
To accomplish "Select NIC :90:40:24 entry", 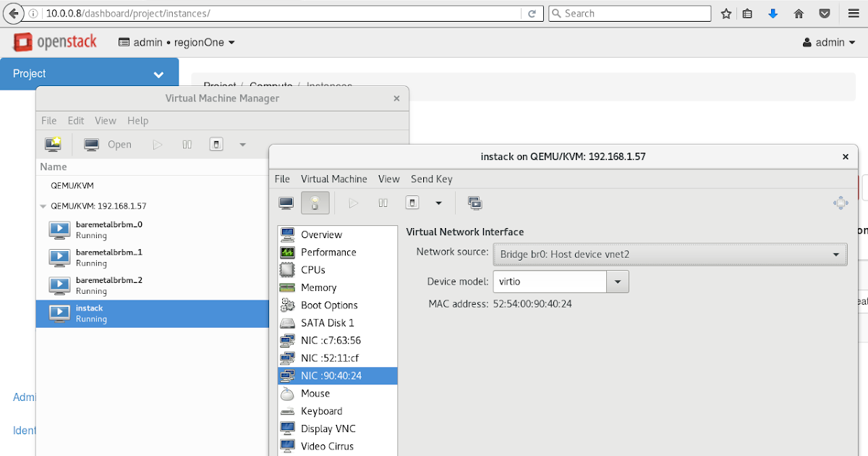I will pyautogui.click(x=338, y=376).
